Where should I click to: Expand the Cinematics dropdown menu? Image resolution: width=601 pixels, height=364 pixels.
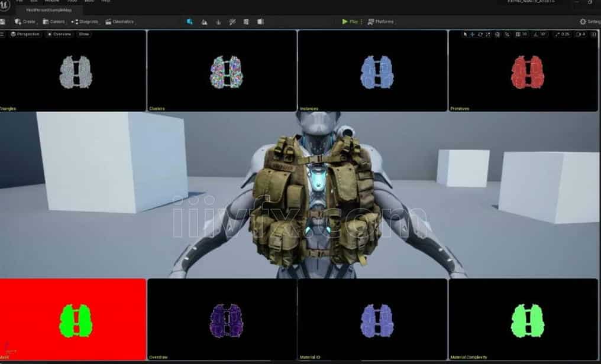point(120,22)
